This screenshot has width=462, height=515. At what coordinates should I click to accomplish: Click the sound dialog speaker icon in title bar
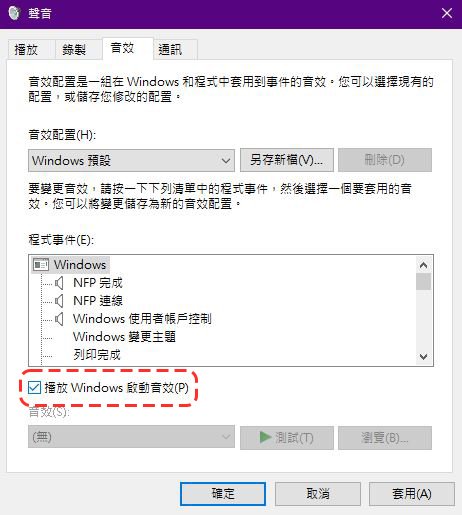[14, 13]
